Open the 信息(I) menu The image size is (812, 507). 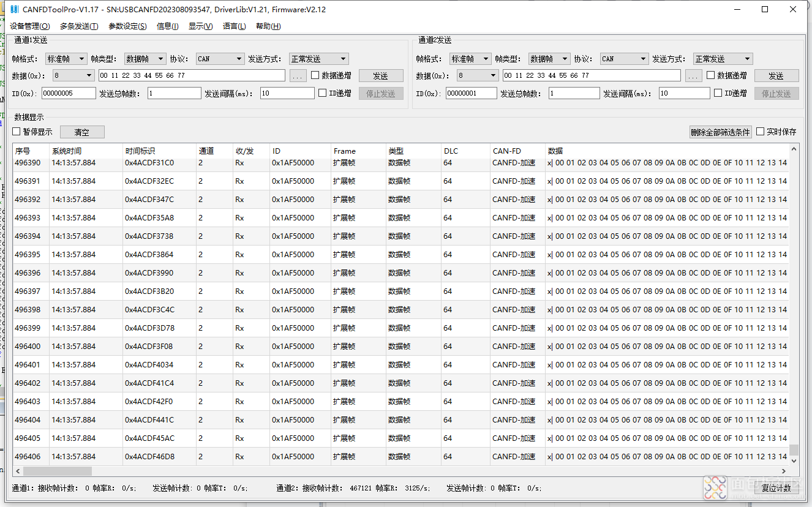[168, 26]
